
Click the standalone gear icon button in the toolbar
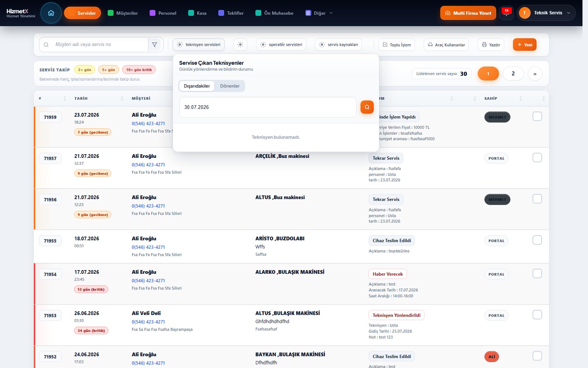(x=240, y=45)
